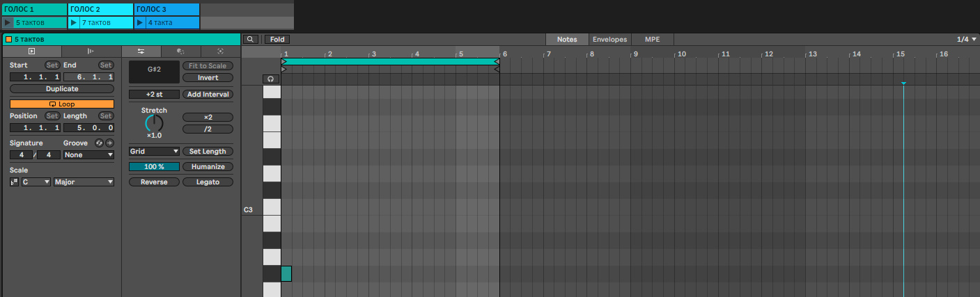Open the scale root note dropdown C
Image resolution: width=980 pixels, height=297 pixels.
click(x=36, y=182)
